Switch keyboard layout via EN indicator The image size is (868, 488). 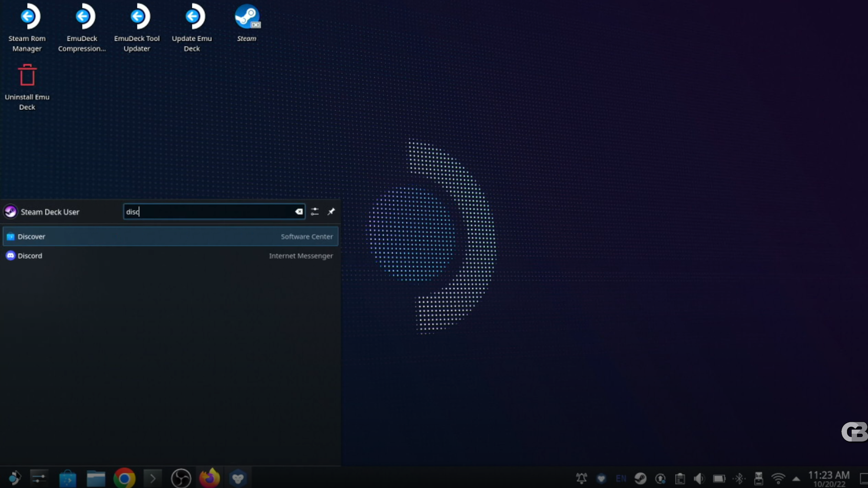pyautogui.click(x=621, y=478)
